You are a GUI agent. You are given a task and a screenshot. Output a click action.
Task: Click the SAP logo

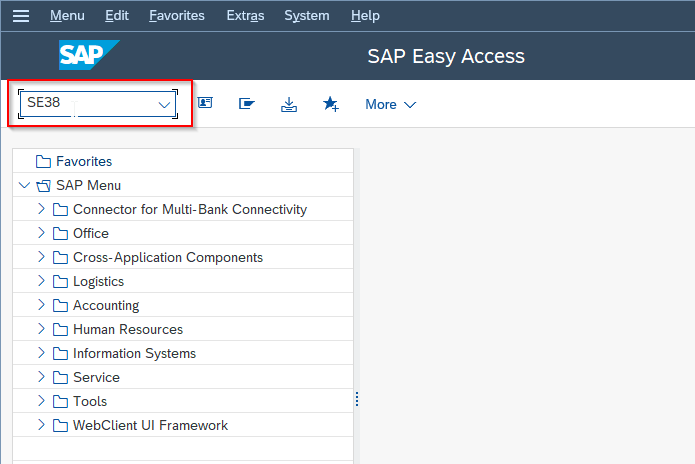[x=89, y=55]
